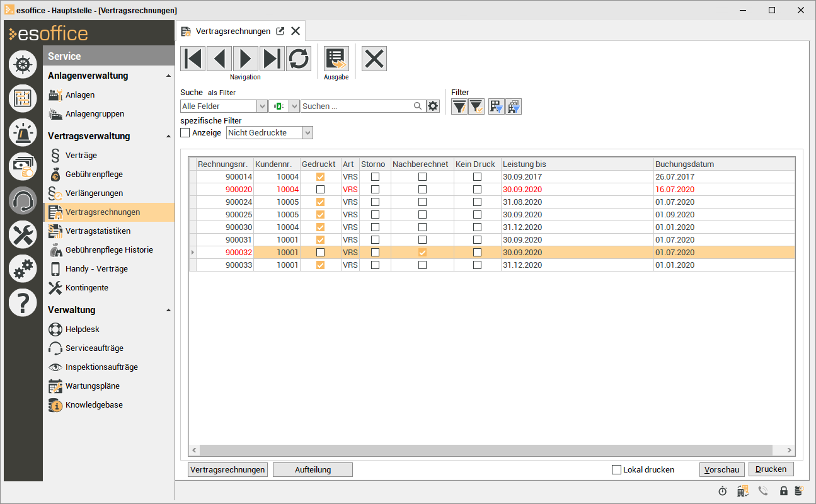Open search settings gear icon
The width and height of the screenshot is (816, 504).
click(x=433, y=106)
